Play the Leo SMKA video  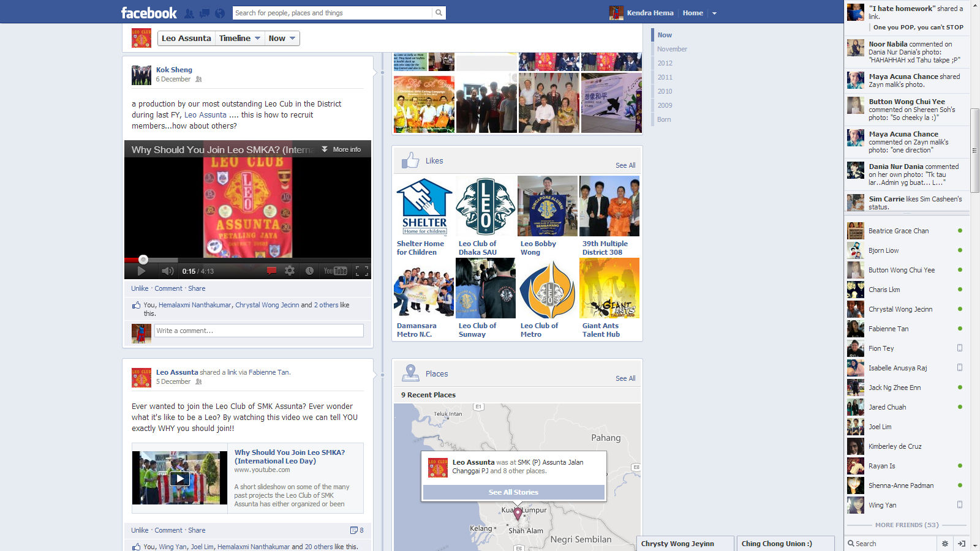tap(141, 271)
